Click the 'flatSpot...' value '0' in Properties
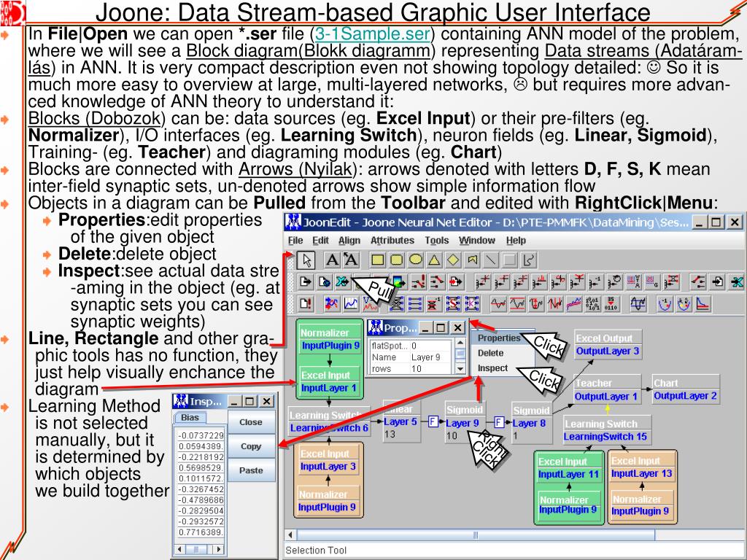The width and height of the screenshot is (747, 560). click(430, 346)
